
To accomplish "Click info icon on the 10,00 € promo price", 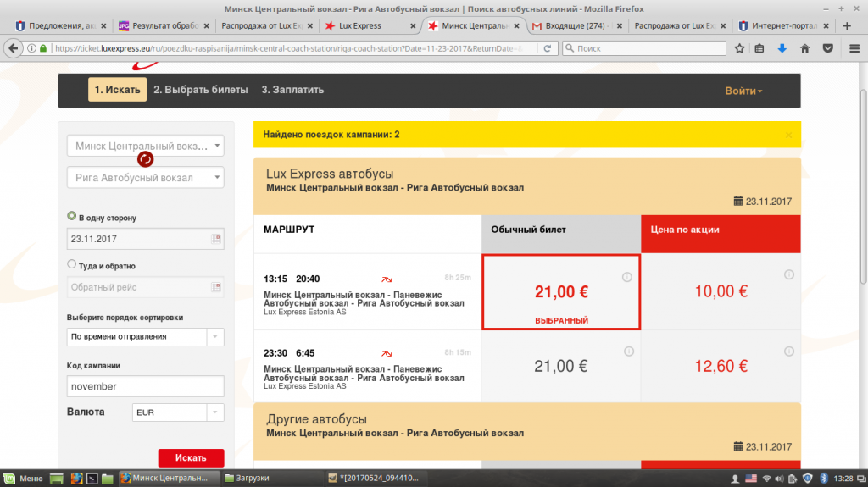I will coord(789,275).
